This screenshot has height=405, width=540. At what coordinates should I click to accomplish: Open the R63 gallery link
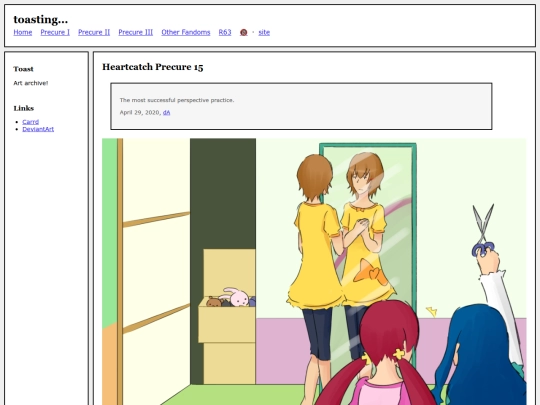tap(225, 32)
